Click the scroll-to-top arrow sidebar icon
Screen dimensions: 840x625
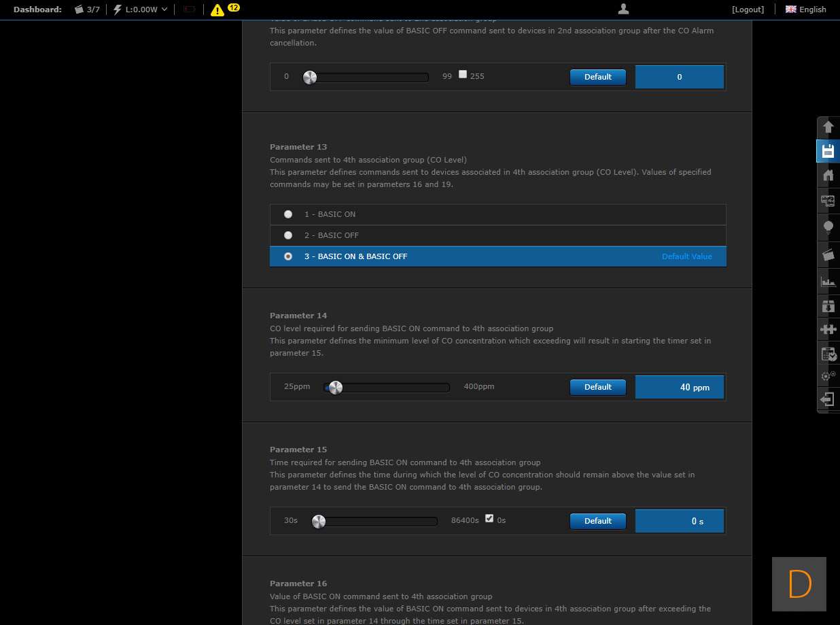pyautogui.click(x=828, y=126)
